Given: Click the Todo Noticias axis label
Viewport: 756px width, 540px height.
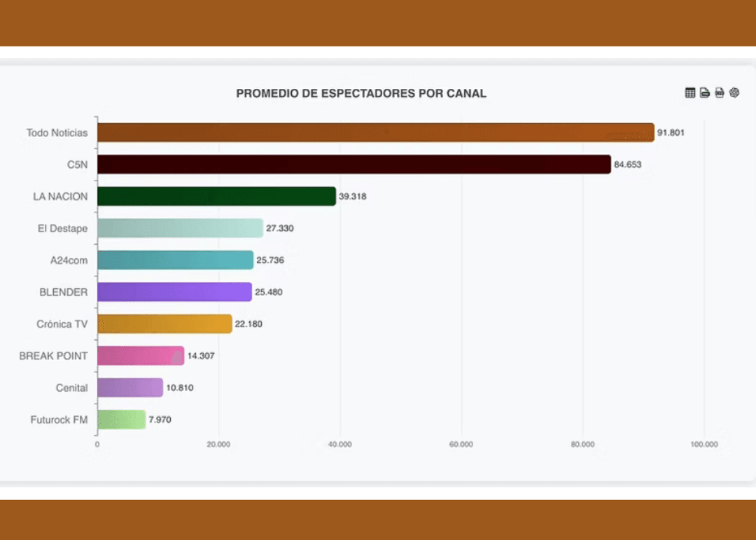Looking at the screenshot, I should click(57, 133).
